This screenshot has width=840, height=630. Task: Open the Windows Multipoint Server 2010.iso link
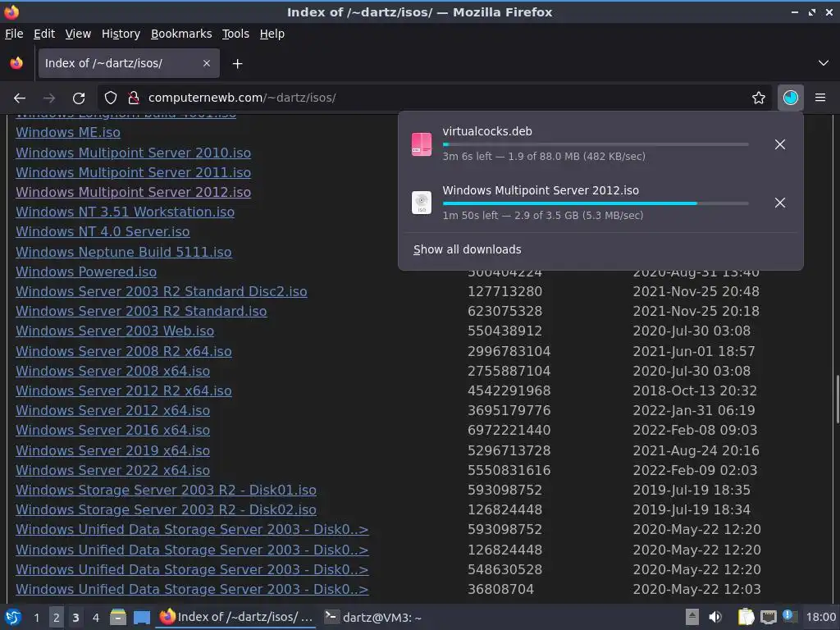tap(134, 153)
